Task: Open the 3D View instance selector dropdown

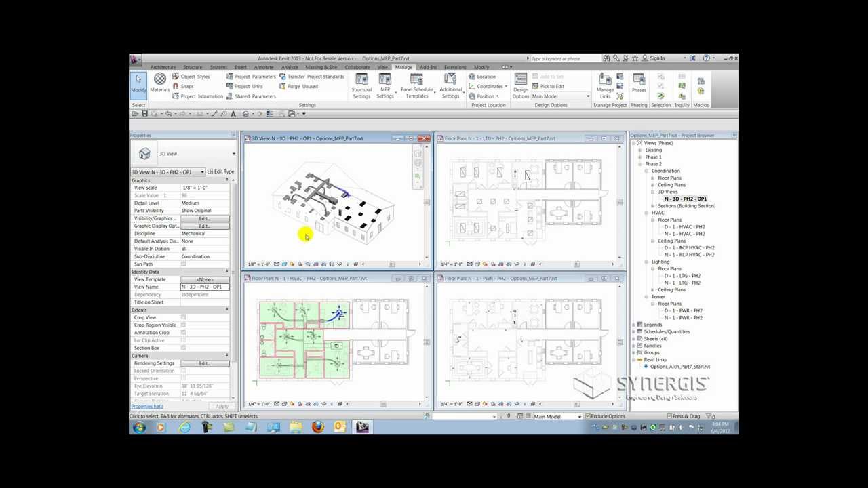Action: tap(167, 172)
